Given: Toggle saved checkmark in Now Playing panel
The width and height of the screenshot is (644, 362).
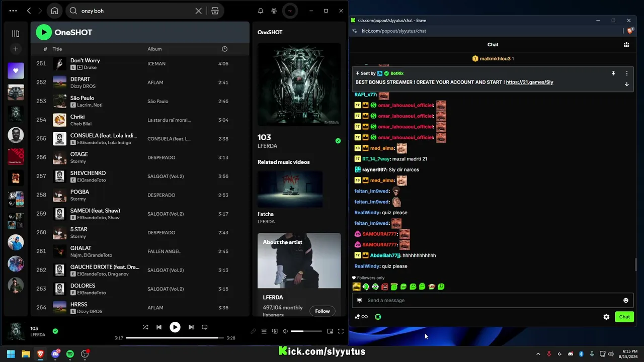Looking at the screenshot, I should [338, 141].
